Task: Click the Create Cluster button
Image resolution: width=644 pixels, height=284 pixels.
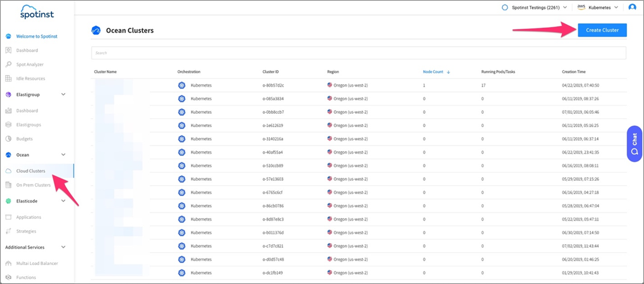Action: (602, 30)
